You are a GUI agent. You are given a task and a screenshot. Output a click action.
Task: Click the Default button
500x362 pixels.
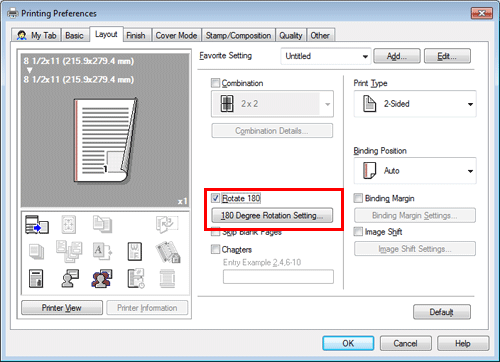[442, 312]
